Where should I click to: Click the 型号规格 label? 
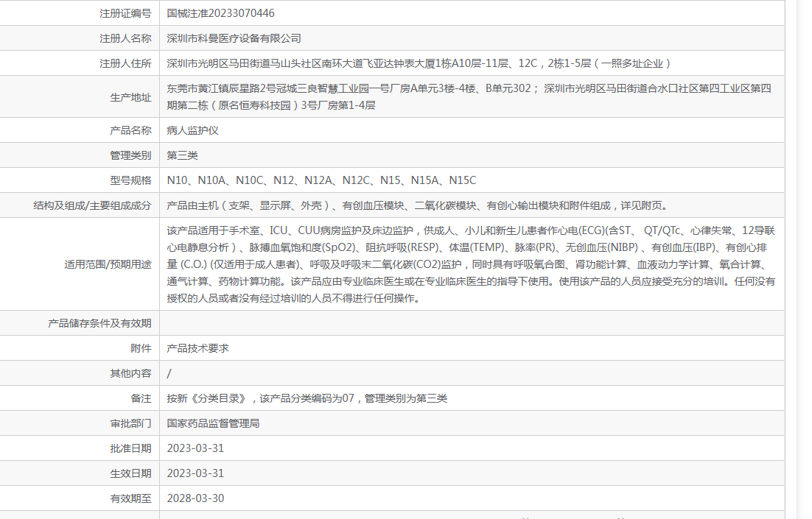click(130, 180)
